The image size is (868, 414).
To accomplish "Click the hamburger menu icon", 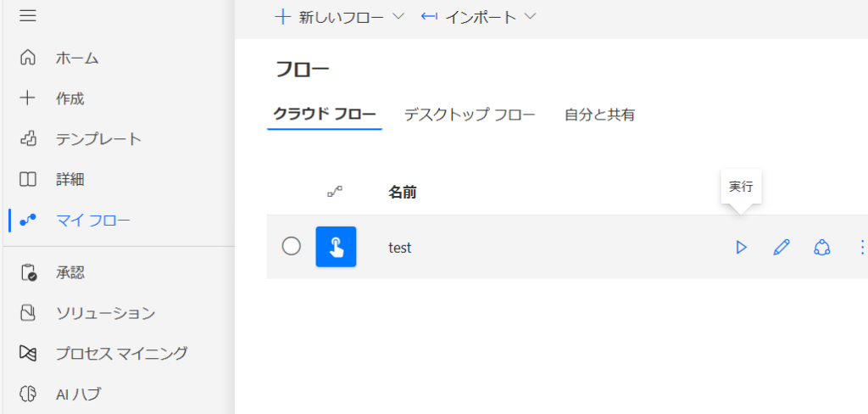I will (x=28, y=15).
